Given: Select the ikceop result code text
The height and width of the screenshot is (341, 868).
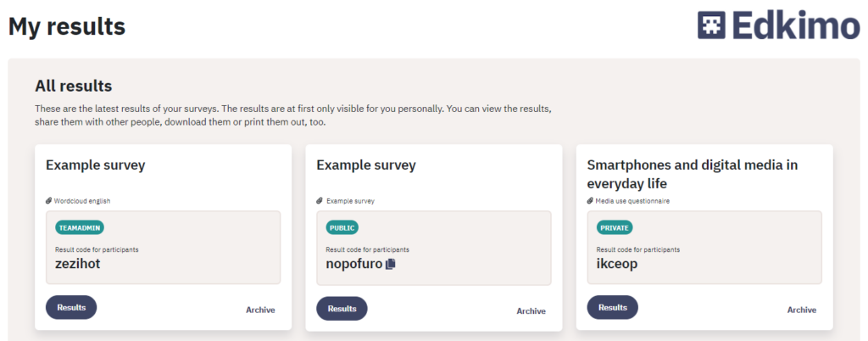Looking at the screenshot, I should [x=617, y=264].
